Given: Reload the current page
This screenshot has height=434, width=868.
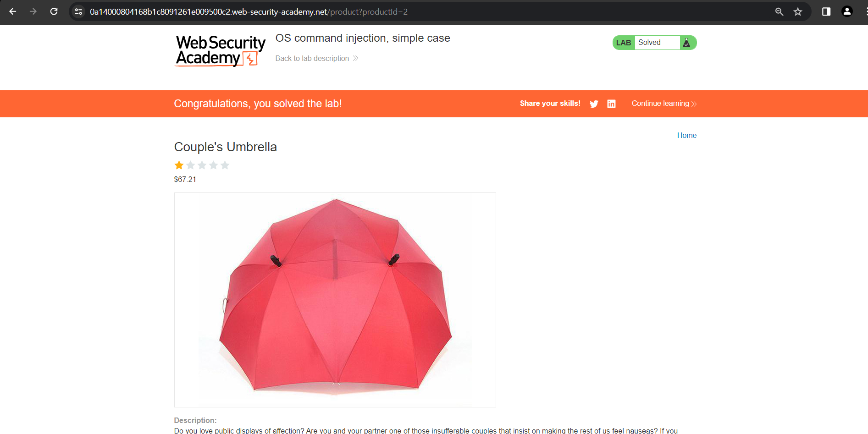Looking at the screenshot, I should tap(54, 11).
